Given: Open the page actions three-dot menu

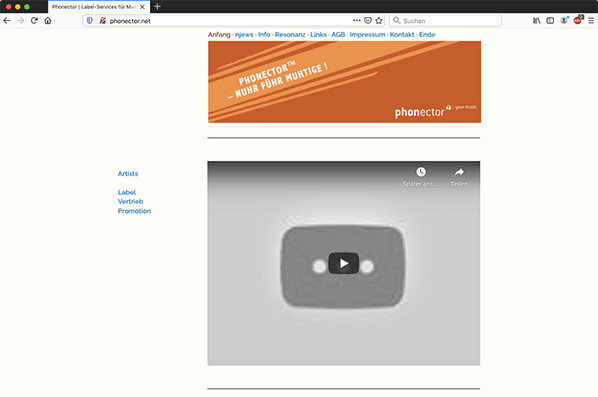Looking at the screenshot, I should point(357,21).
